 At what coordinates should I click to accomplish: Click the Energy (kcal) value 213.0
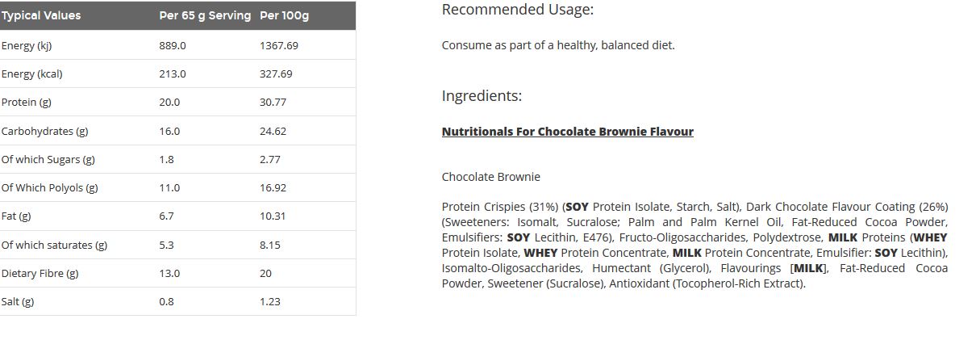coord(173,73)
